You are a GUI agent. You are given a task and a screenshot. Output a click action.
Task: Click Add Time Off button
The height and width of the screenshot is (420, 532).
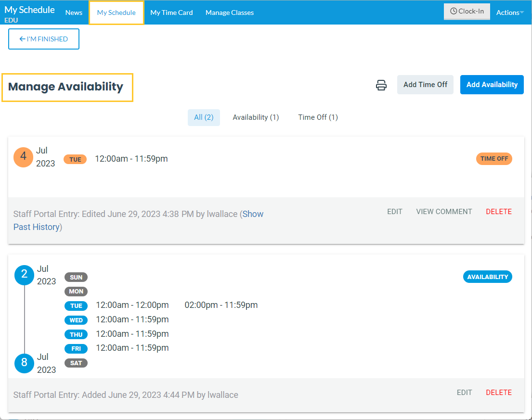coord(425,84)
